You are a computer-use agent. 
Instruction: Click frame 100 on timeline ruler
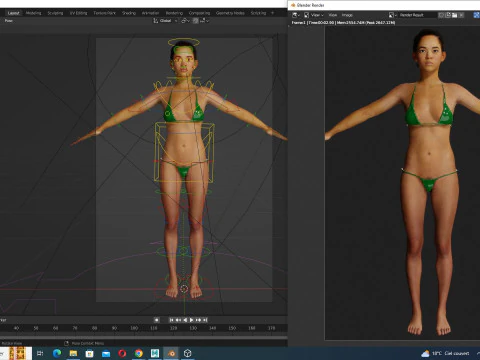click(x=134, y=328)
